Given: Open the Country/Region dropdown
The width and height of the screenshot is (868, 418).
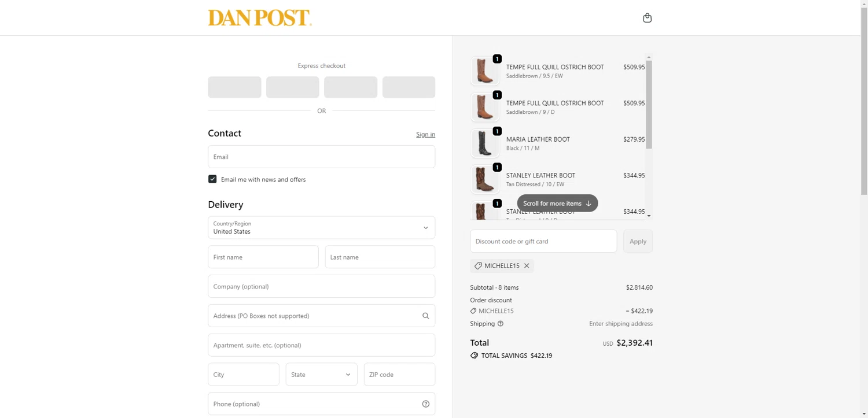Looking at the screenshot, I should pyautogui.click(x=321, y=228).
